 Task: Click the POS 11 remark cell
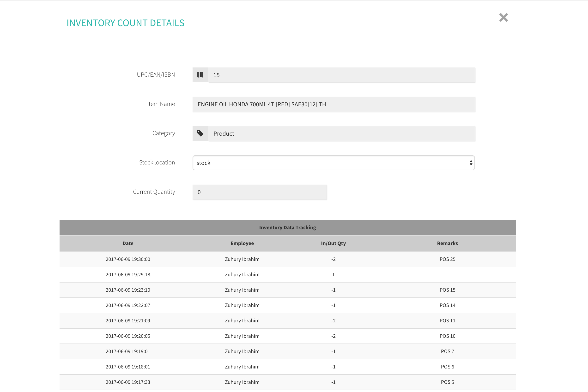click(447, 320)
